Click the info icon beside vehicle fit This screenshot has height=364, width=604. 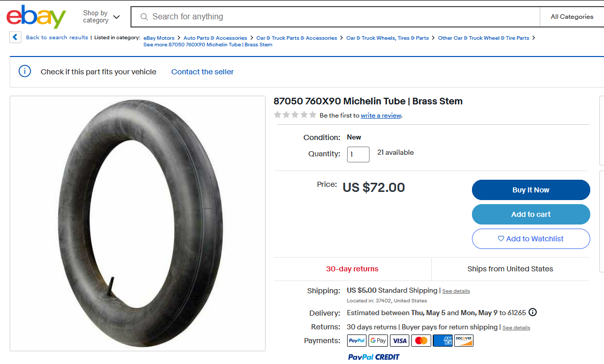click(24, 71)
